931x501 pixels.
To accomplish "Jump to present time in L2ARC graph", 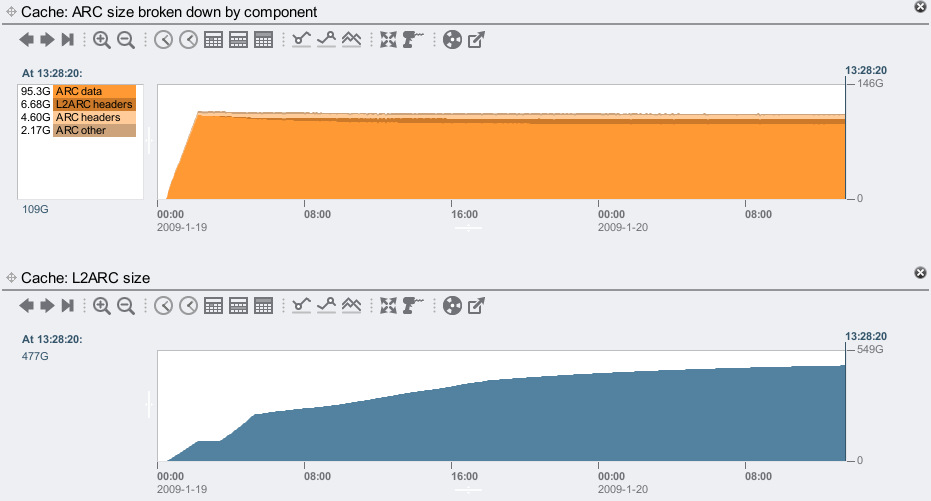I will pos(68,305).
